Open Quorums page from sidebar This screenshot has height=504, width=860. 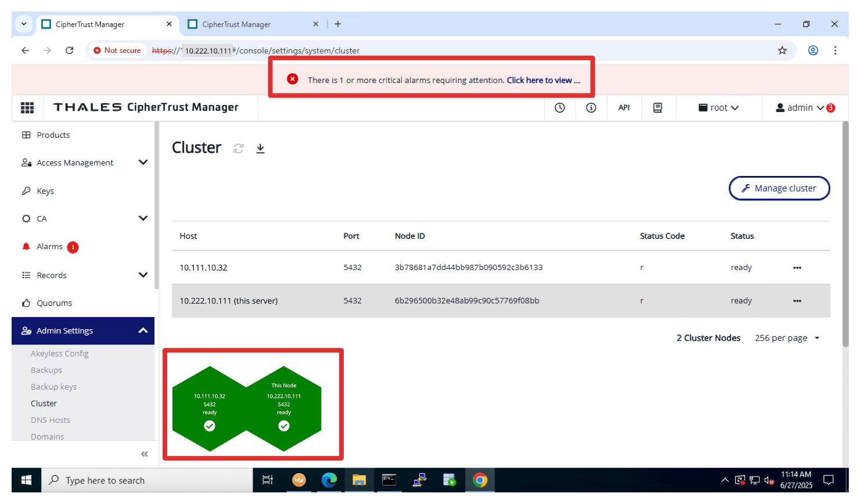point(54,303)
